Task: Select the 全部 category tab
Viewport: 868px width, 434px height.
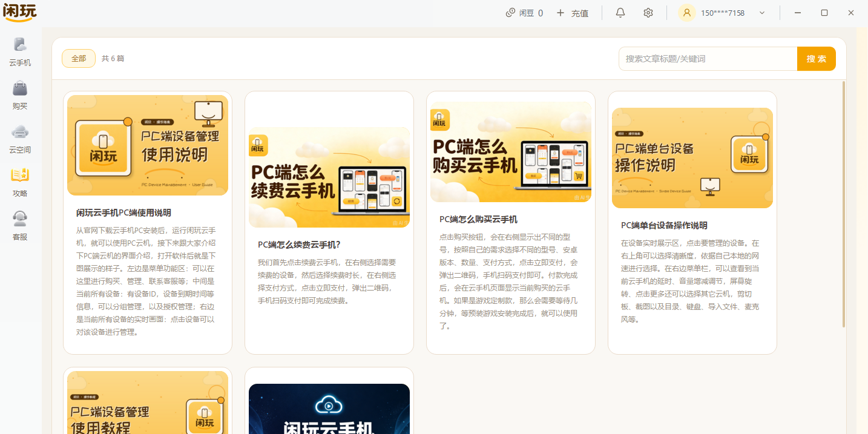Action: click(x=79, y=59)
